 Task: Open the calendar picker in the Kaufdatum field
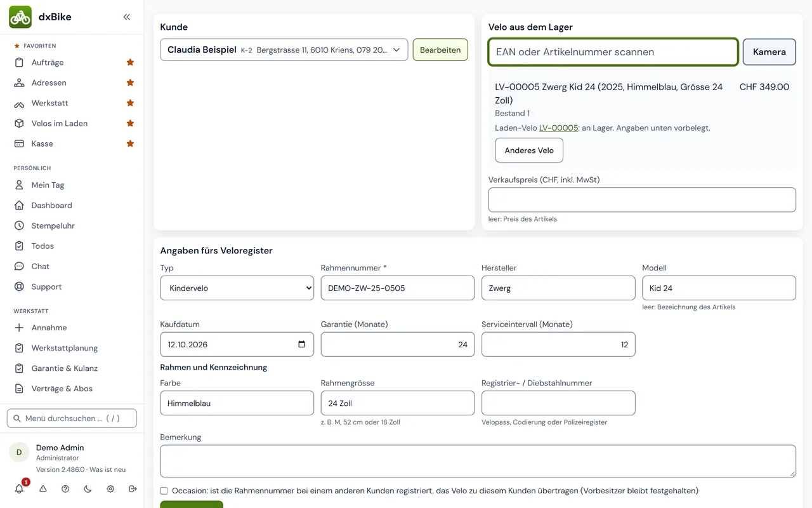(301, 344)
